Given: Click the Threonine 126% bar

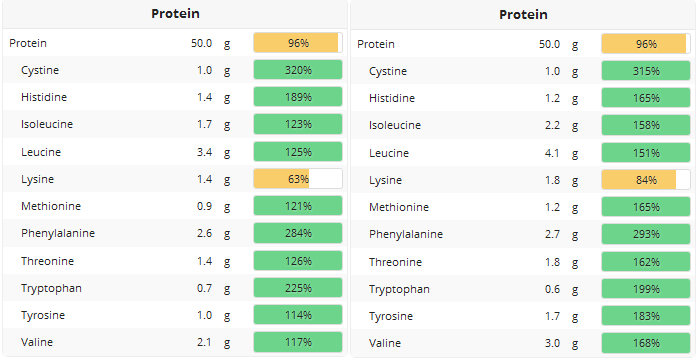Looking at the screenshot, I should 298,261.
